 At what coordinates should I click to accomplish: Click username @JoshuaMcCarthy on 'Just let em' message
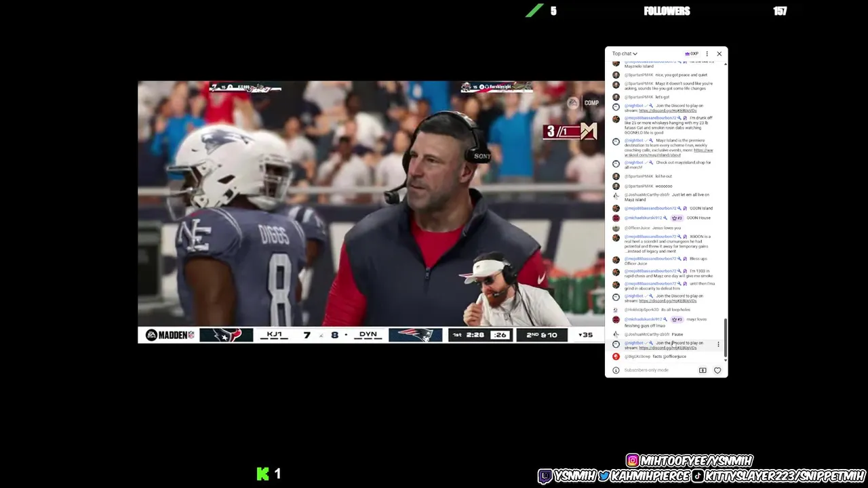pyautogui.click(x=647, y=195)
